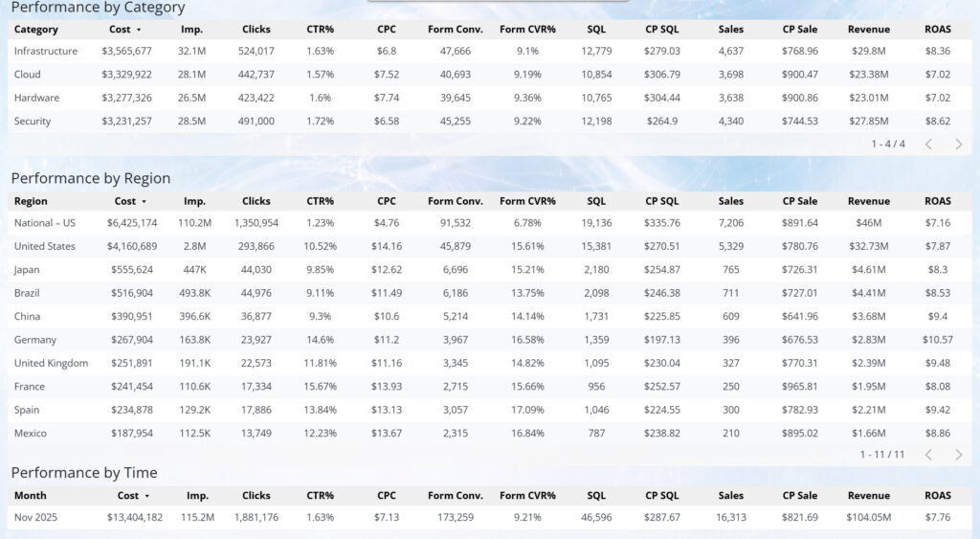Image resolution: width=980 pixels, height=539 pixels.
Task: Sort Time table by Clicks header
Action: coord(256,496)
